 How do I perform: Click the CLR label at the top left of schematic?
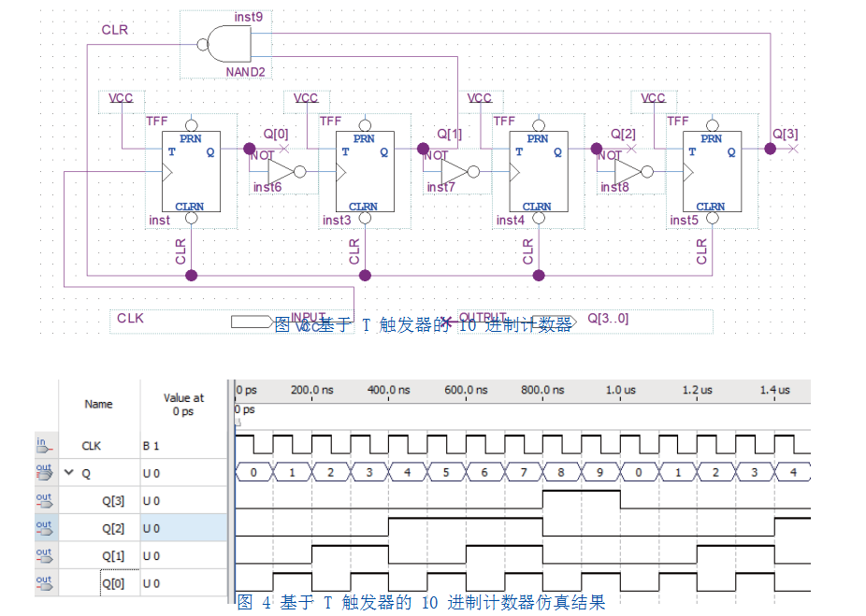(115, 30)
